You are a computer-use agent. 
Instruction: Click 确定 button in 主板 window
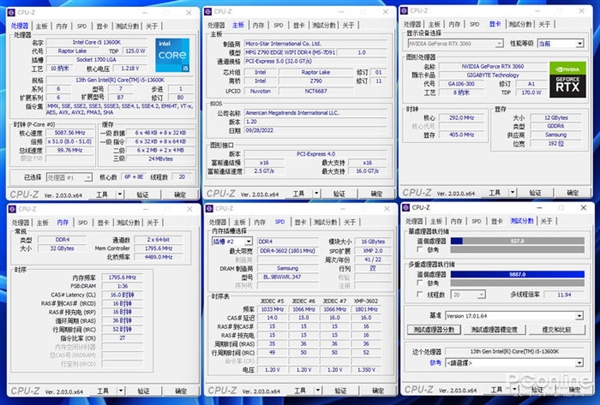click(377, 194)
